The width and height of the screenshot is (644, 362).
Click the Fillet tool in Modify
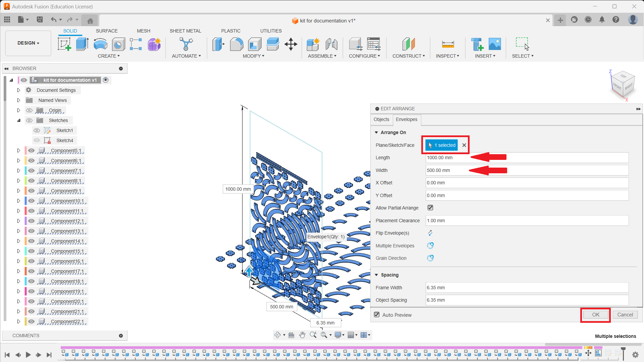pos(236,44)
